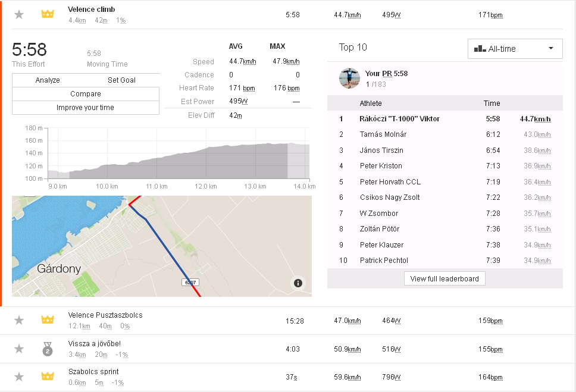Open the Compare option

point(86,94)
